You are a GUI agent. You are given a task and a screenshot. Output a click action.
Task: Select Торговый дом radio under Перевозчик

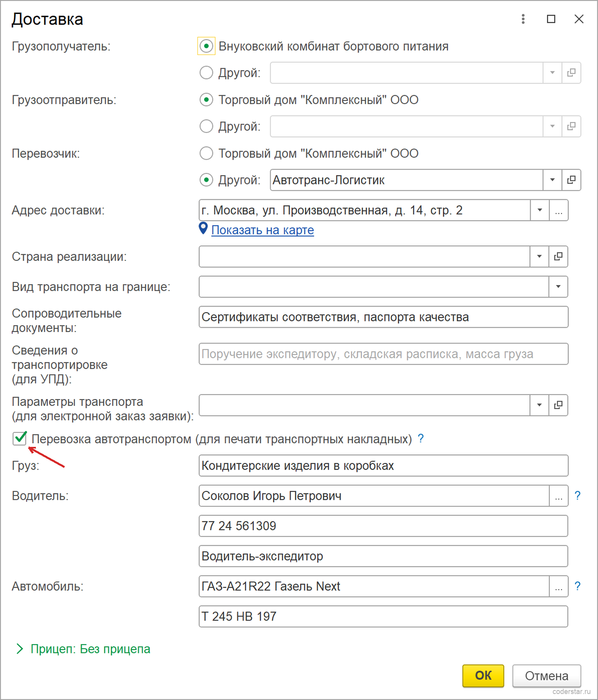[206, 153]
